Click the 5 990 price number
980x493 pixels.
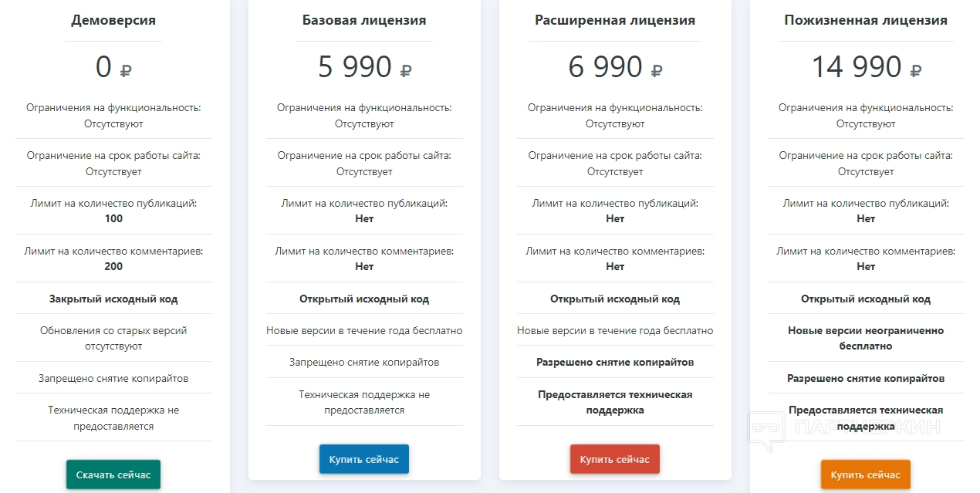click(x=355, y=67)
